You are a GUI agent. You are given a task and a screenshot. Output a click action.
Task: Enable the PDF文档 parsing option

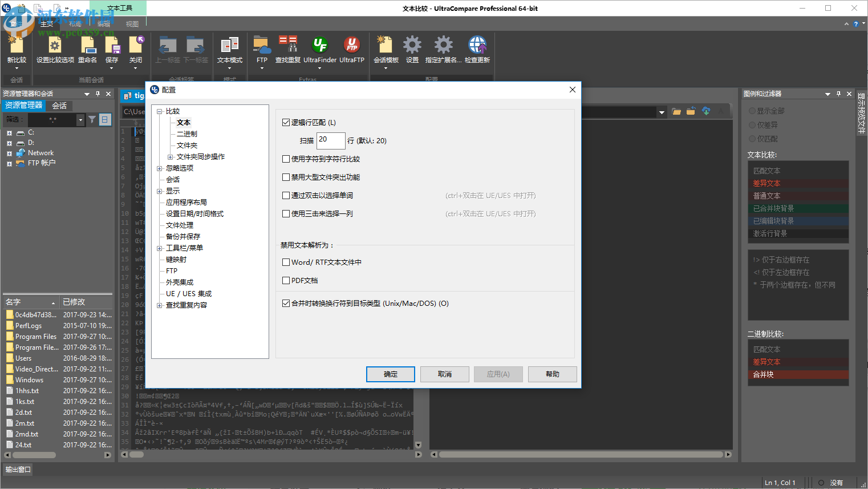tap(286, 280)
